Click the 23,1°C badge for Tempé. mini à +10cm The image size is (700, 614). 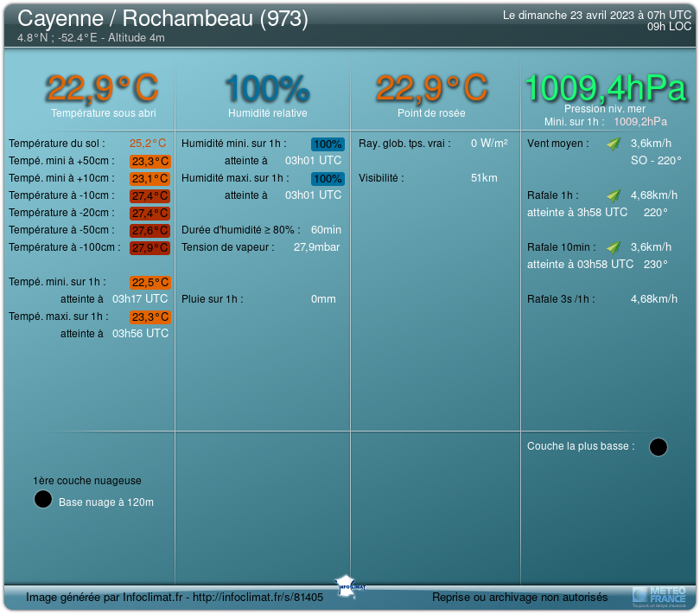[x=150, y=179]
